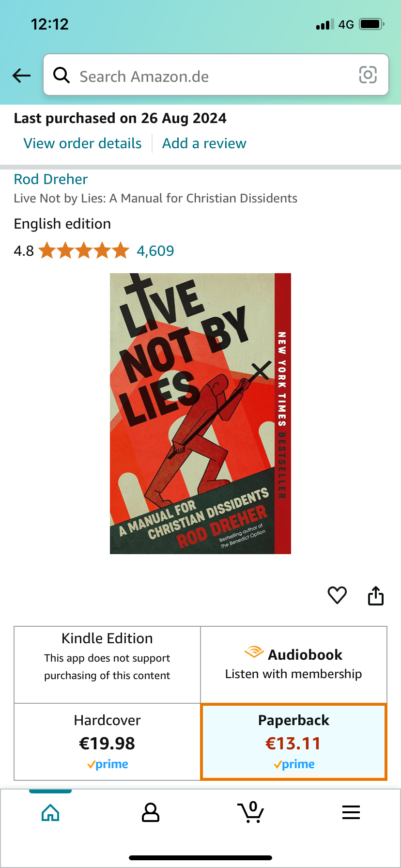Image resolution: width=401 pixels, height=868 pixels.
Task: Open the 4,609 ratings link
Action: coord(155,251)
